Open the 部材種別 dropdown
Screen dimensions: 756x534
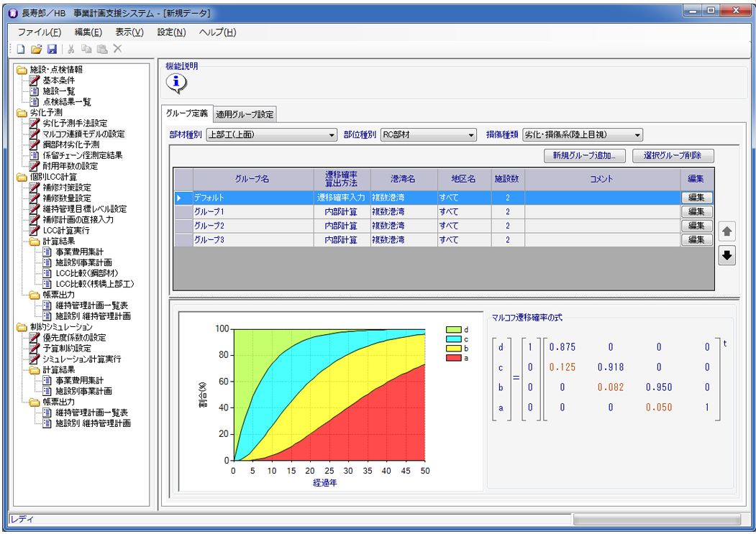271,134
